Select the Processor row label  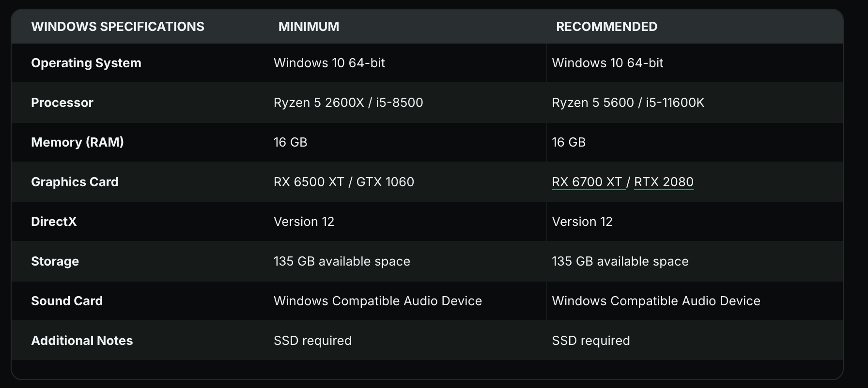pos(62,103)
